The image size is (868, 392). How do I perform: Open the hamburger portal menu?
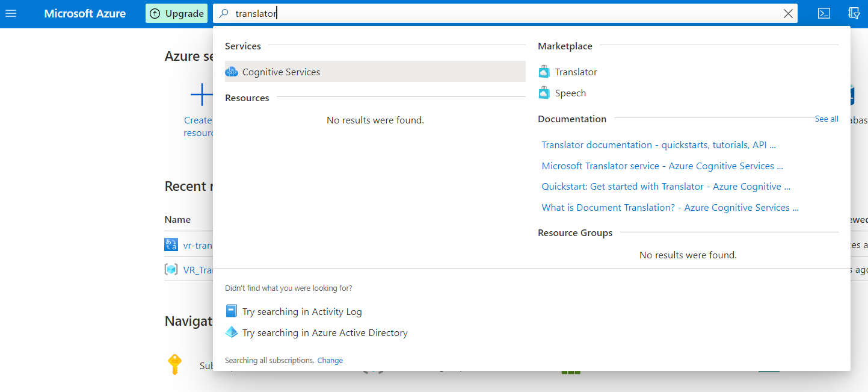click(x=11, y=13)
